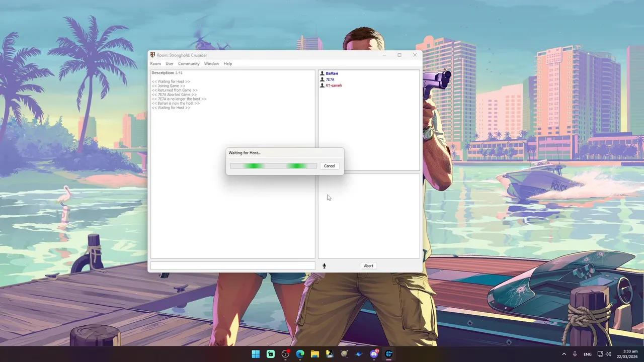Click the network icon in the system tray
The image size is (644, 362).
tap(600, 354)
